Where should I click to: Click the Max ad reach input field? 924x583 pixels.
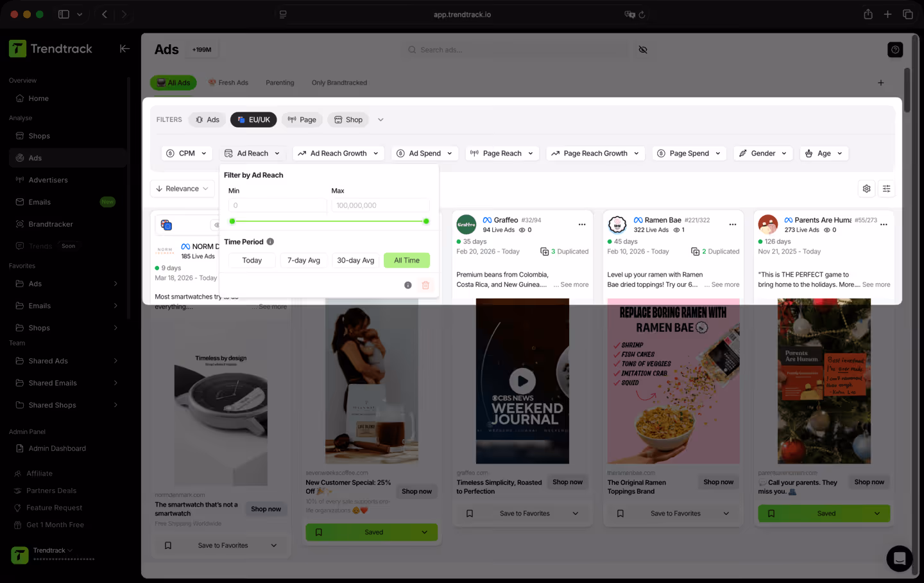click(380, 204)
